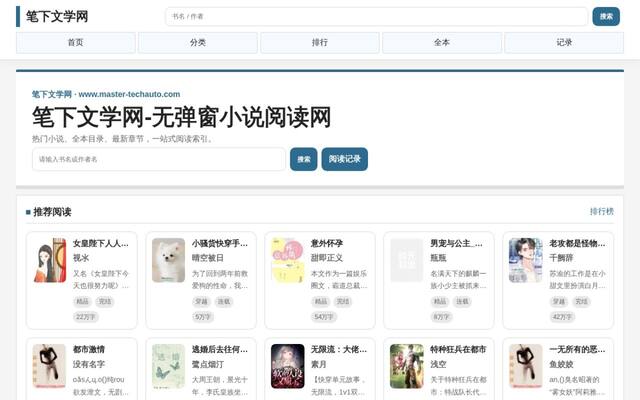Viewport: 640px width, 400px height.
Task: Open cover thumbnail of 老攻都是怪物...
Action: 526,260
